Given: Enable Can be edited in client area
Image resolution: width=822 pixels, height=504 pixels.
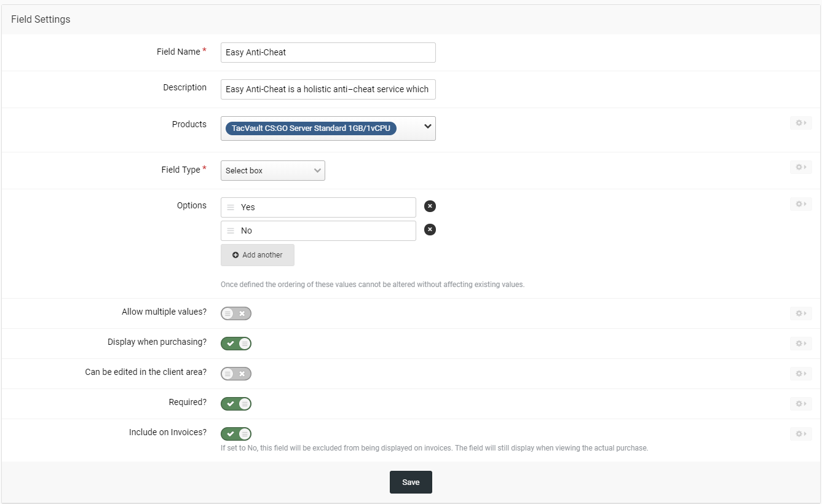Looking at the screenshot, I should click(x=236, y=374).
